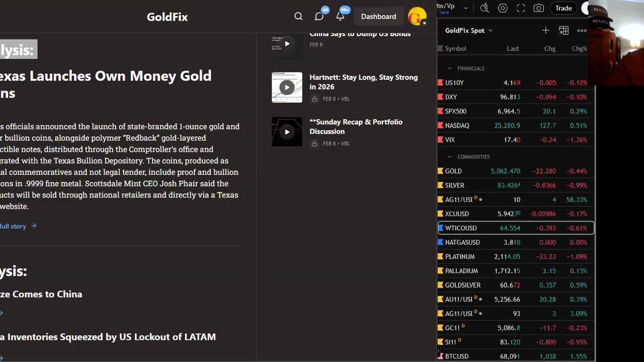Click the blue flag beside NATGASUSD

click(441, 242)
